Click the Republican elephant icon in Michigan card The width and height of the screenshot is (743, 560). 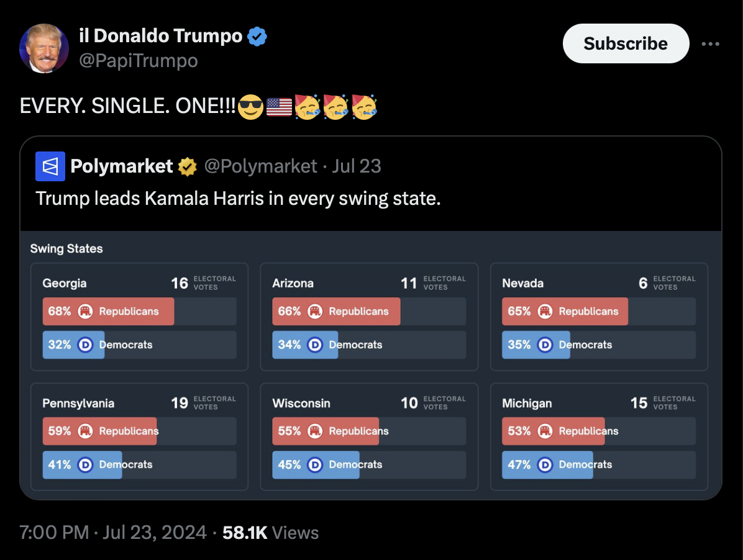coord(545,431)
